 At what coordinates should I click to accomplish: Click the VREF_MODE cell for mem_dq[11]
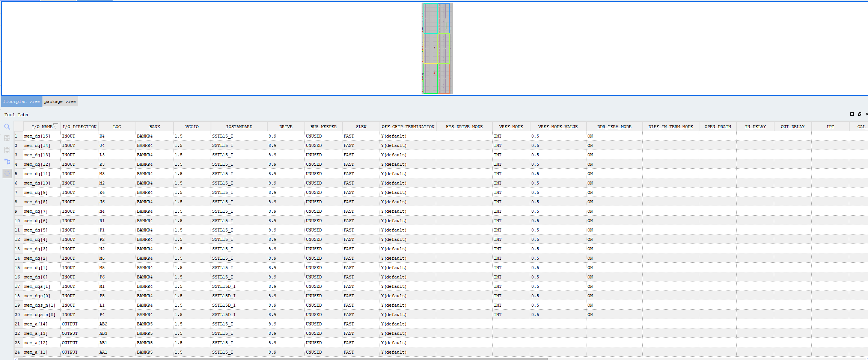click(511, 174)
